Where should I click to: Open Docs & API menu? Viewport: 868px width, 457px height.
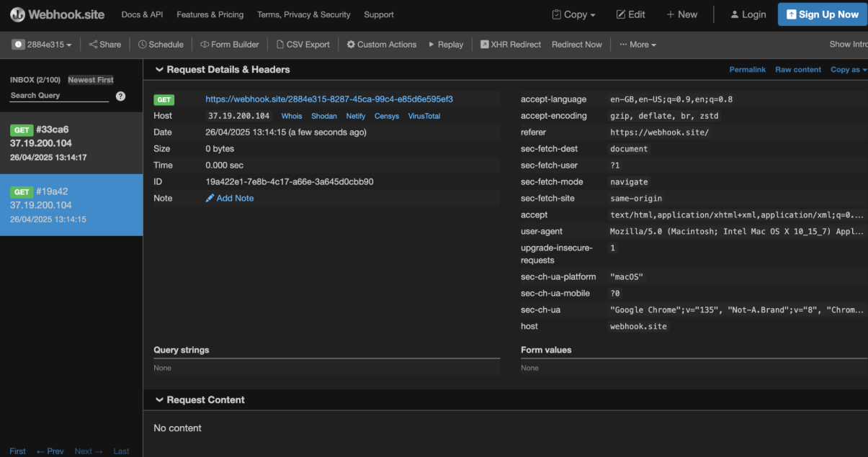coord(142,14)
